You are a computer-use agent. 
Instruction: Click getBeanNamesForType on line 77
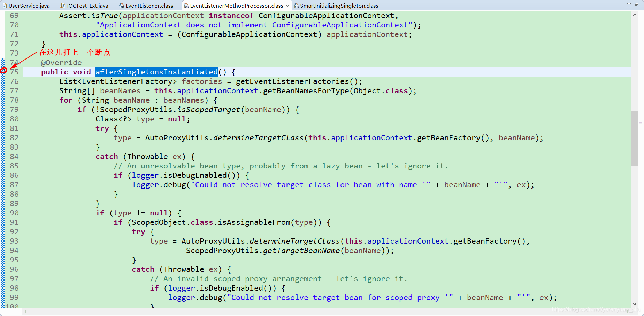click(306, 91)
